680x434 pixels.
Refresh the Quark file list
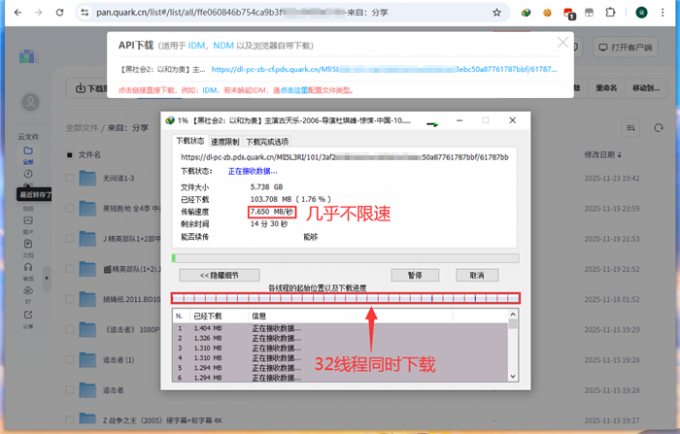659,128
